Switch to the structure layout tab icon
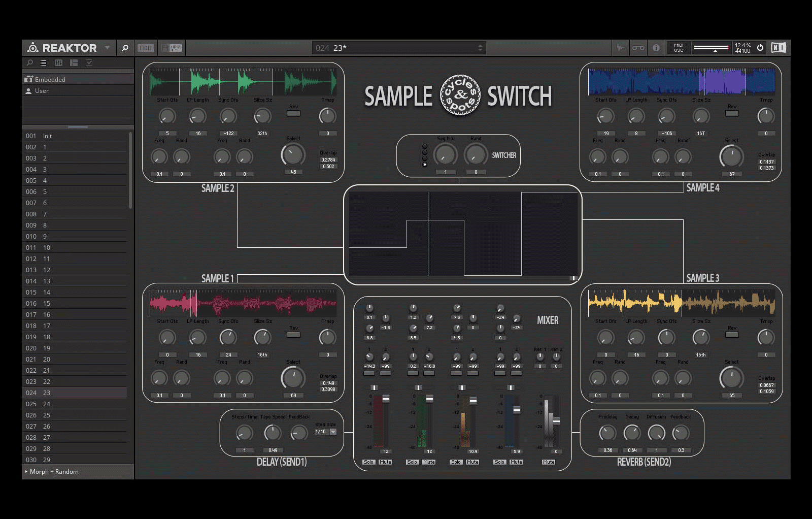 tap(74, 63)
